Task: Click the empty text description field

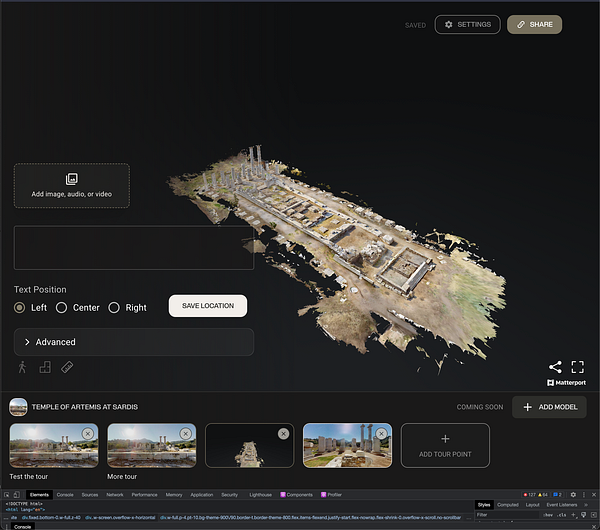Action: pos(133,247)
